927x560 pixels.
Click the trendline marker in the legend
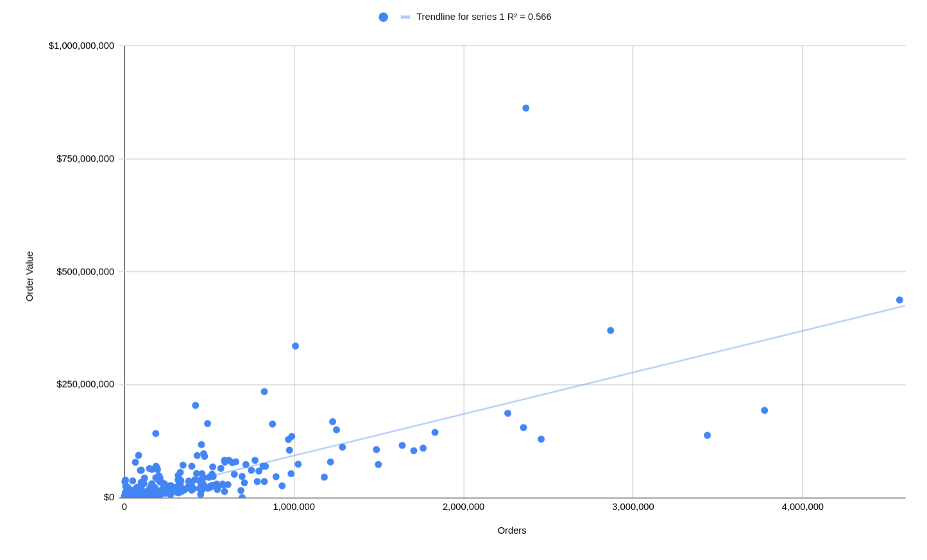[405, 17]
